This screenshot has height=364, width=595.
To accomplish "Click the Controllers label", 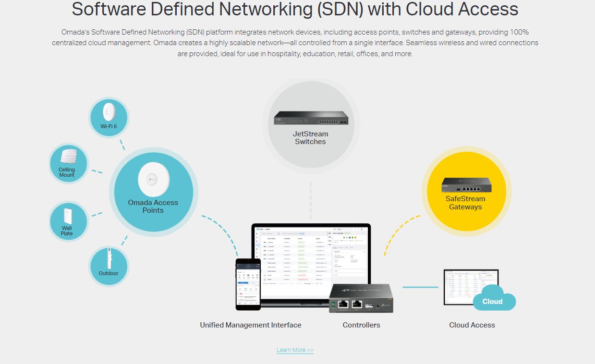I will pos(361,325).
